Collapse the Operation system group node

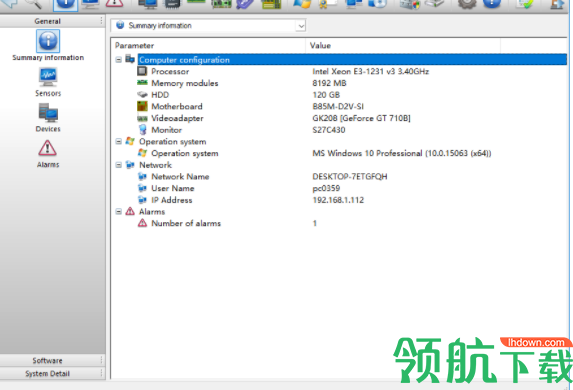118,141
